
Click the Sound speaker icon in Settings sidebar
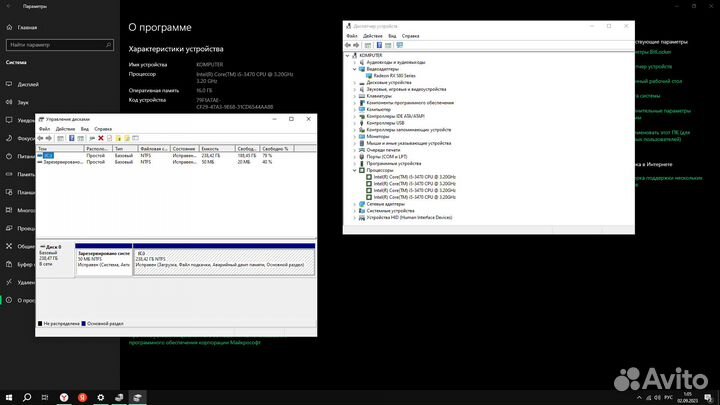click(9, 102)
